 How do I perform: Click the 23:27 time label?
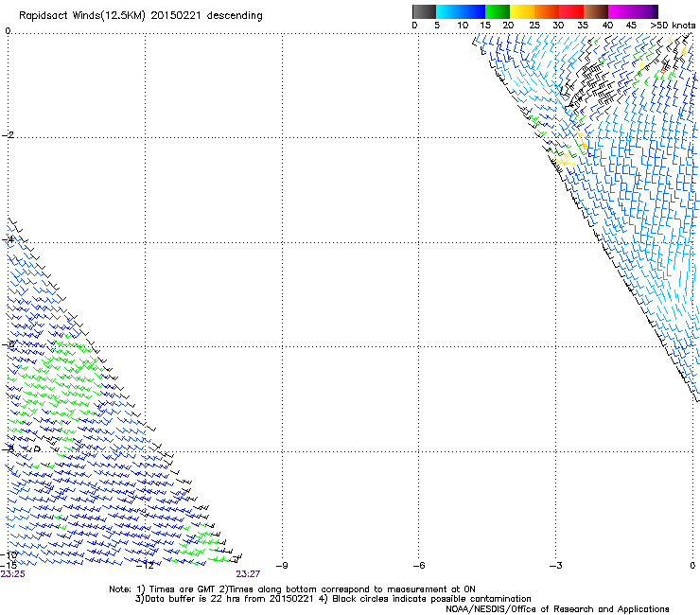(248, 574)
